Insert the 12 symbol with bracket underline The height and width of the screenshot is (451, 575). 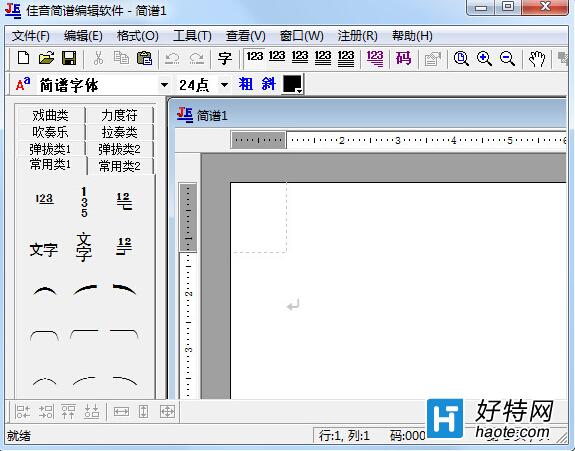124,246
